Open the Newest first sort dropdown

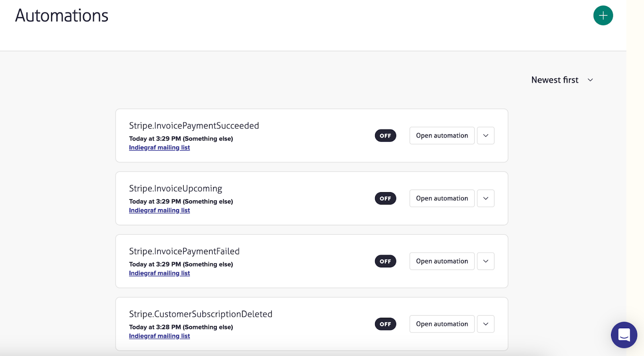tap(562, 80)
